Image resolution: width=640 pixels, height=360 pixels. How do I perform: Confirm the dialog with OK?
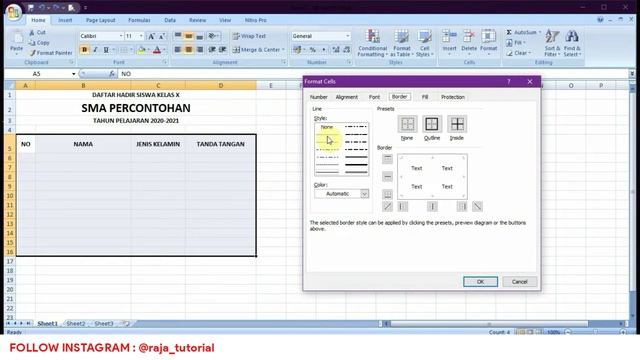(480, 282)
